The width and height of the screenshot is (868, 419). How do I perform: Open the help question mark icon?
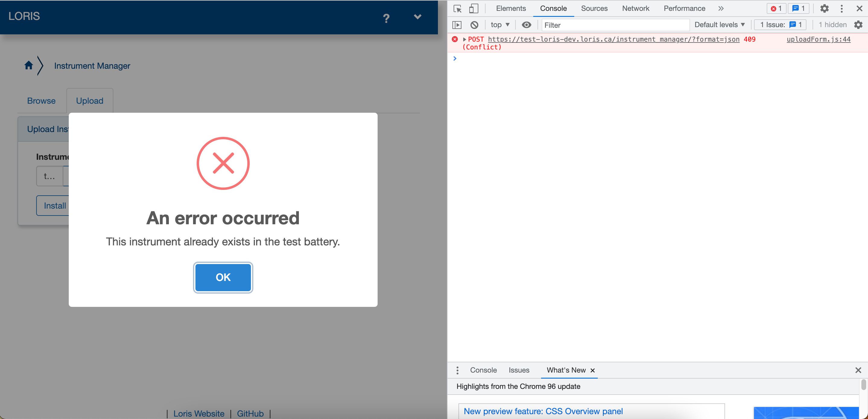[x=386, y=18]
